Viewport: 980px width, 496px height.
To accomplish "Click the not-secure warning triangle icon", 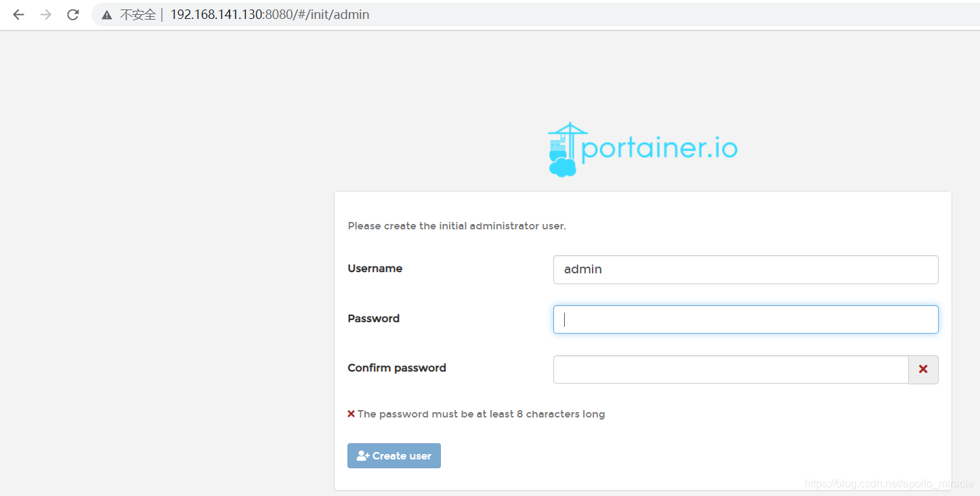I will coord(107,15).
